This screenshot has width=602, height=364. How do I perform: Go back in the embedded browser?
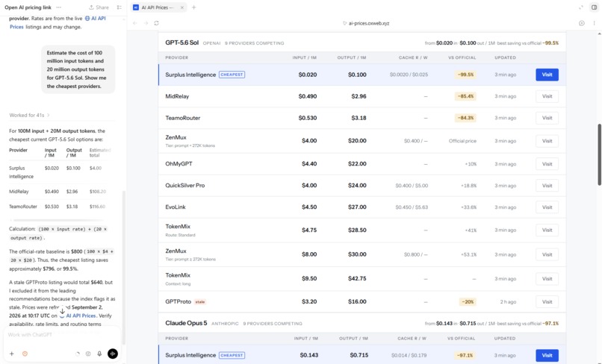[x=135, y=23]
